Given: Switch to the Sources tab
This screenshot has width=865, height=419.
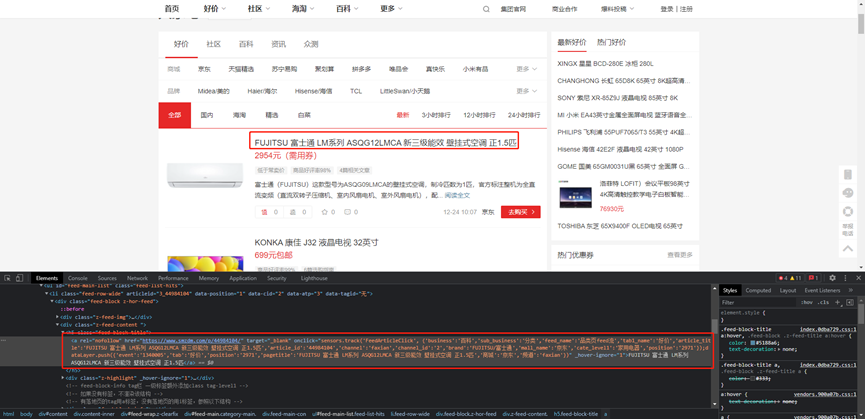Looking at the screenshot, I should click(x=107, y=278).
